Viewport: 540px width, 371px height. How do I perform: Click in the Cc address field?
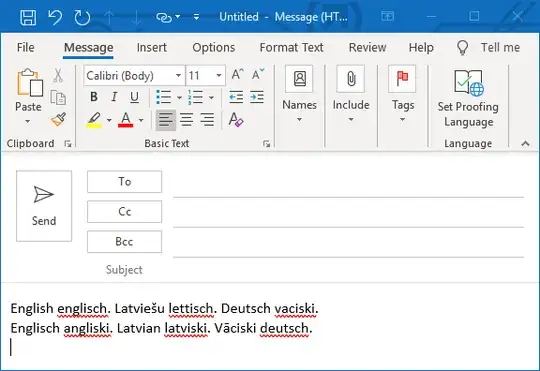(x=349, y=216)
